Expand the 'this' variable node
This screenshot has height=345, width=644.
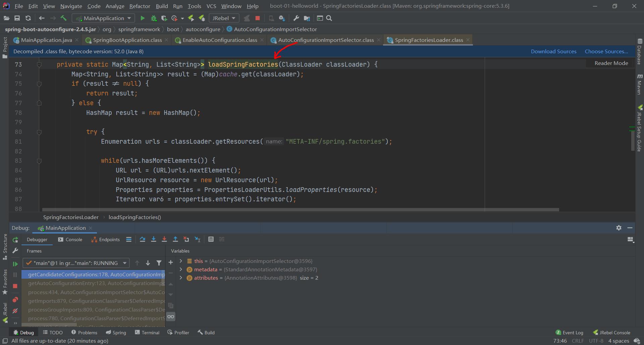tap(181, 261)
